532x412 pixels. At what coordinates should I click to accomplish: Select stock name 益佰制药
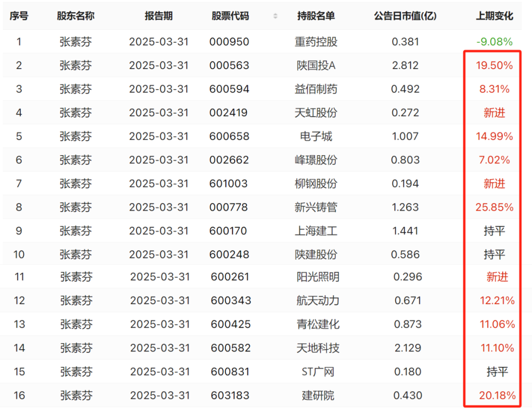(316, 89)
